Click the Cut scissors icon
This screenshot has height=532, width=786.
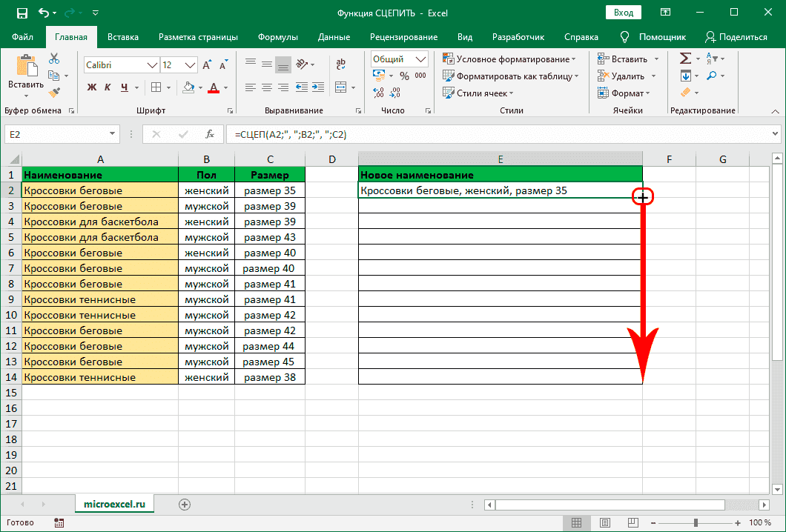tap(54, 59)
